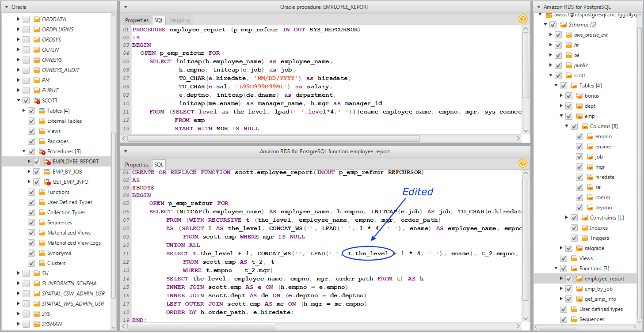Collapse the Oracle procedure EMPLOYEE_REPORT panel
The image size is (644, 333).
tap(126, 7)
